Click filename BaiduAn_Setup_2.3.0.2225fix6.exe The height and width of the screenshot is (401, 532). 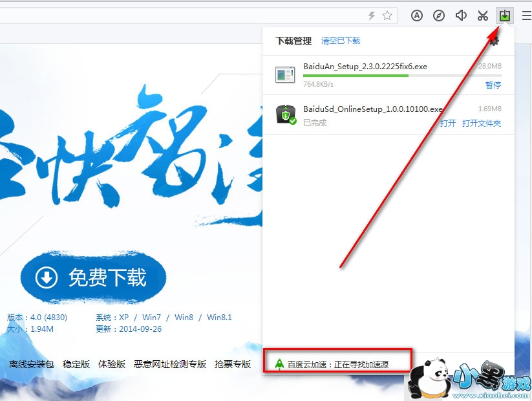(x=365, y=66)
